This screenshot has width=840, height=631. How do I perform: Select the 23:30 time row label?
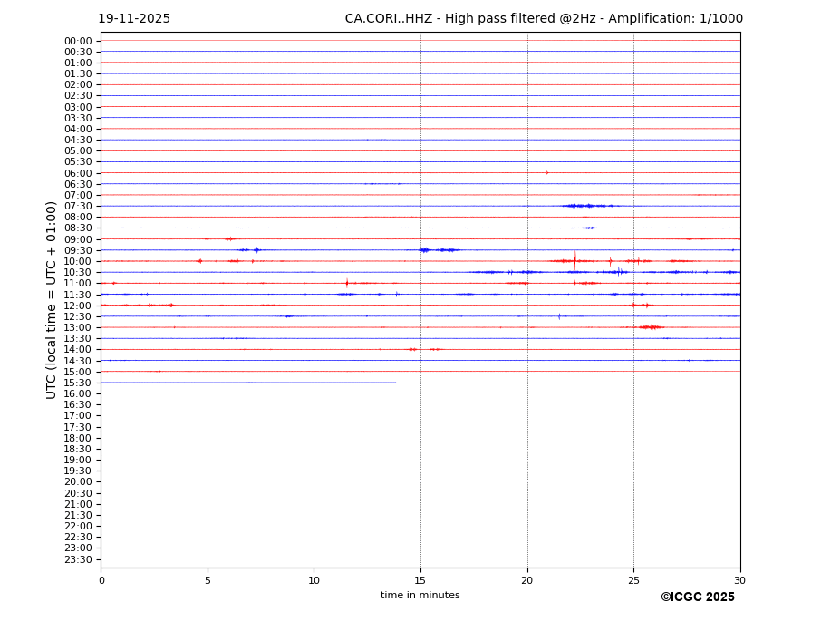pyautogui.click(x=78, y=559)
